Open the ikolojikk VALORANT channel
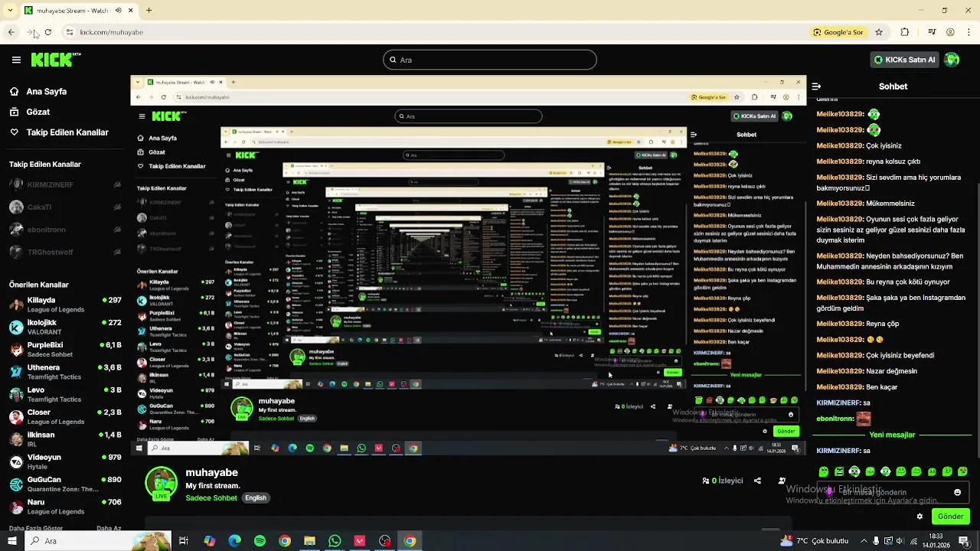This screenshot has width=980, height=551. pos(65,327)
